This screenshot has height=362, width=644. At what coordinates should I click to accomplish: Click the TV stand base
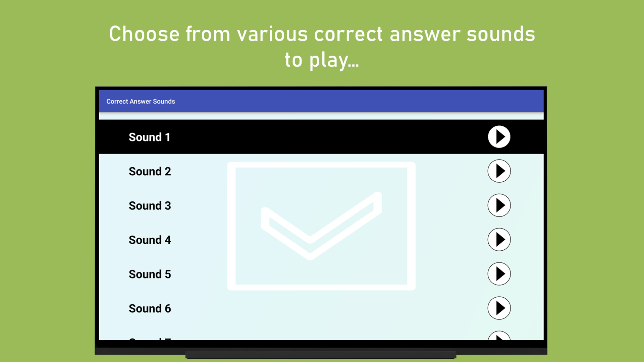[321, 354]
